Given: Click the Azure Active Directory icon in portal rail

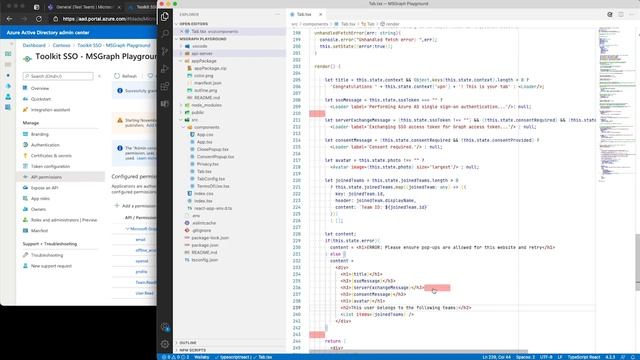Looking at the screenshot, I should coord(8,86).
